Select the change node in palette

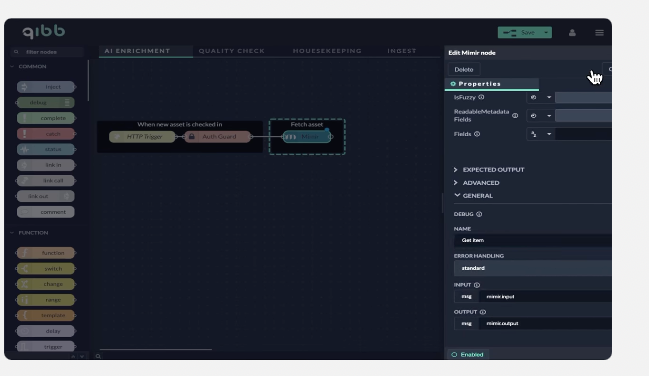46,284
